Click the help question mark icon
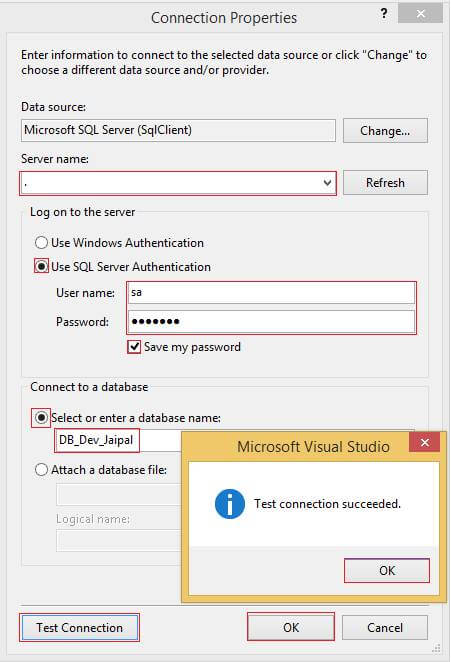Viewport: 451px width, 662px height. (383, 14)
